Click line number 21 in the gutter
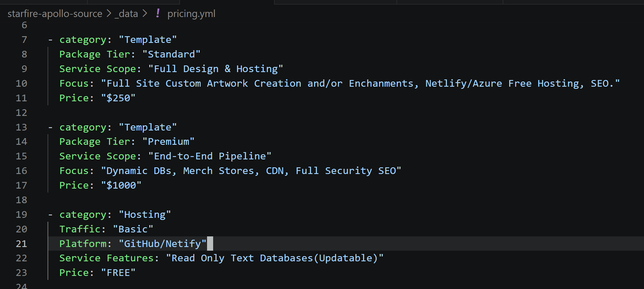Viewport: 644px width, 289px height. [x=21, y=244]
